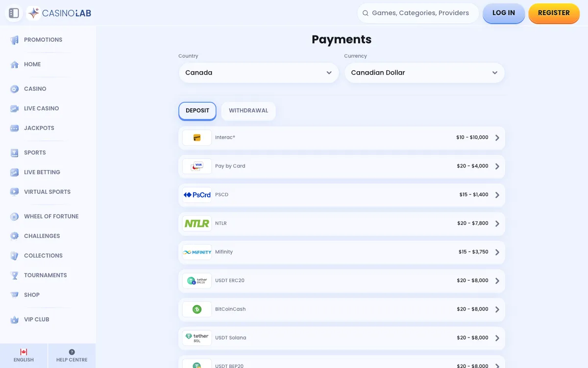
Task: Open the CasinoLab logo home link
Action: point(59,13)
